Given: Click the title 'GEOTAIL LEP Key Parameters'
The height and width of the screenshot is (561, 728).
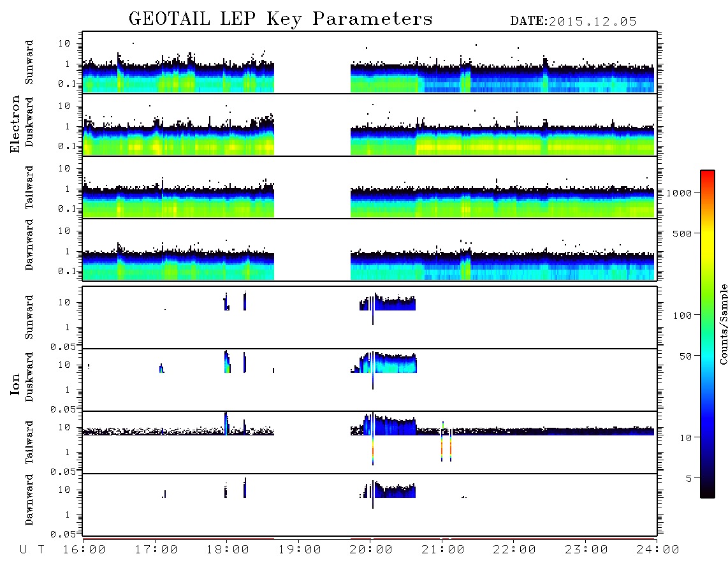Looking at the screenshot, I should 280,18.
